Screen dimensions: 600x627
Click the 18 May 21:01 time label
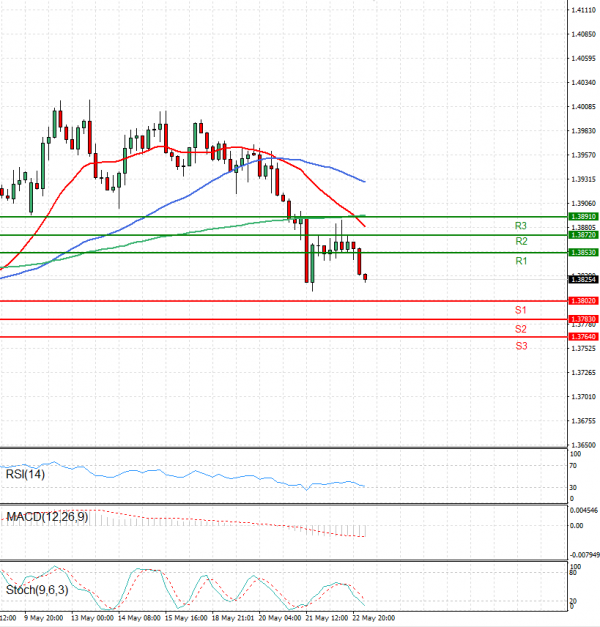click(233, 618)
